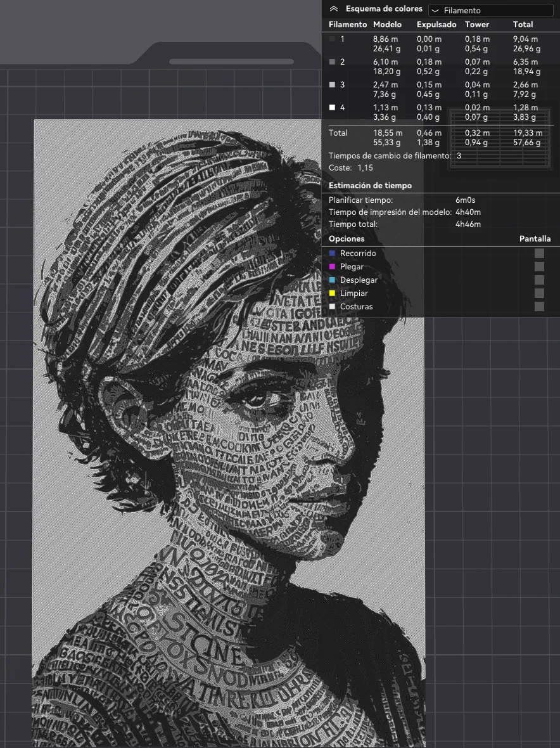Open the Filamento color scheme dropdown
The image size is (560, 748).
coord(490,10)
